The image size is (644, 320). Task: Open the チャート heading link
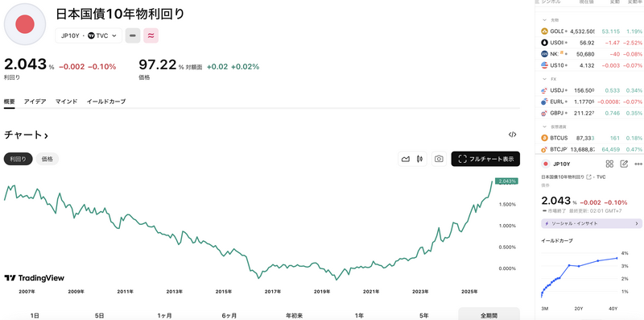(x=26, y=135)
